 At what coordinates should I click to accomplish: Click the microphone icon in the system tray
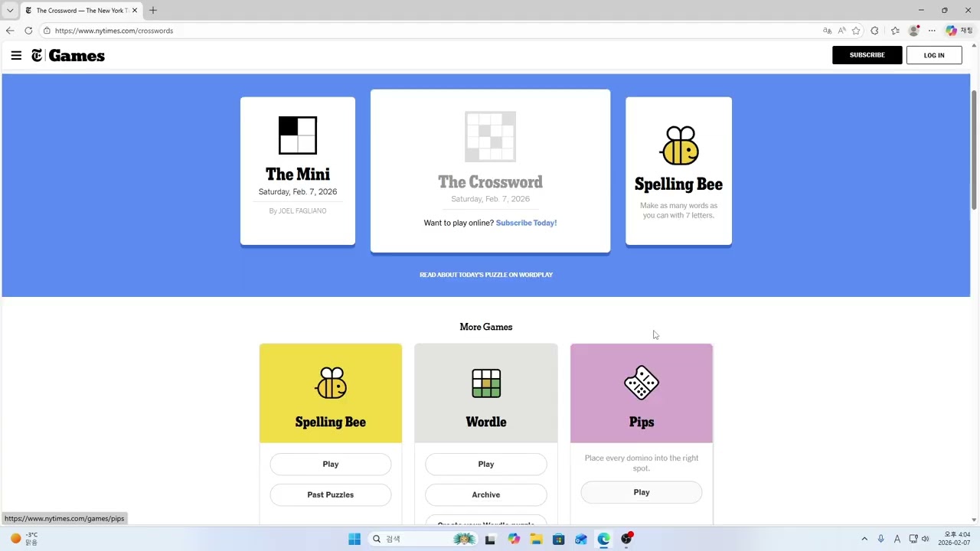881,539
